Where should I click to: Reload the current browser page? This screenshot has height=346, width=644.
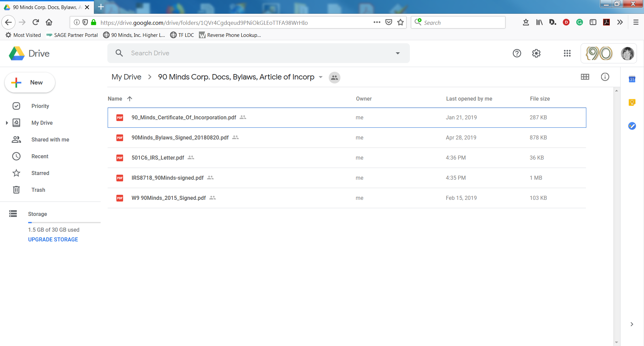tap(36, 22)
